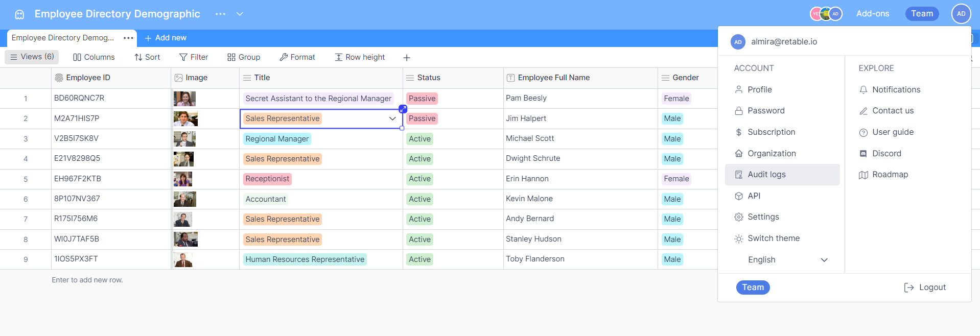Click the plus icon after Row height
980x336 pixels.
tap(407, 58)
